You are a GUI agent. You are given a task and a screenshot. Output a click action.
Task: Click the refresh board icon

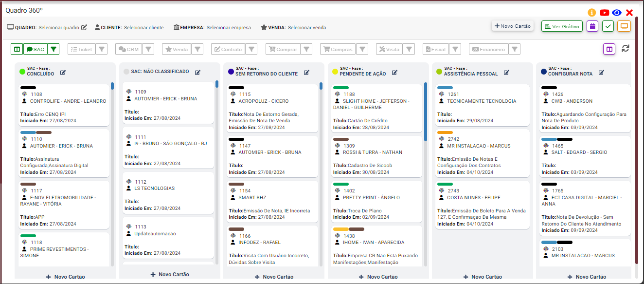coord(626,49)
